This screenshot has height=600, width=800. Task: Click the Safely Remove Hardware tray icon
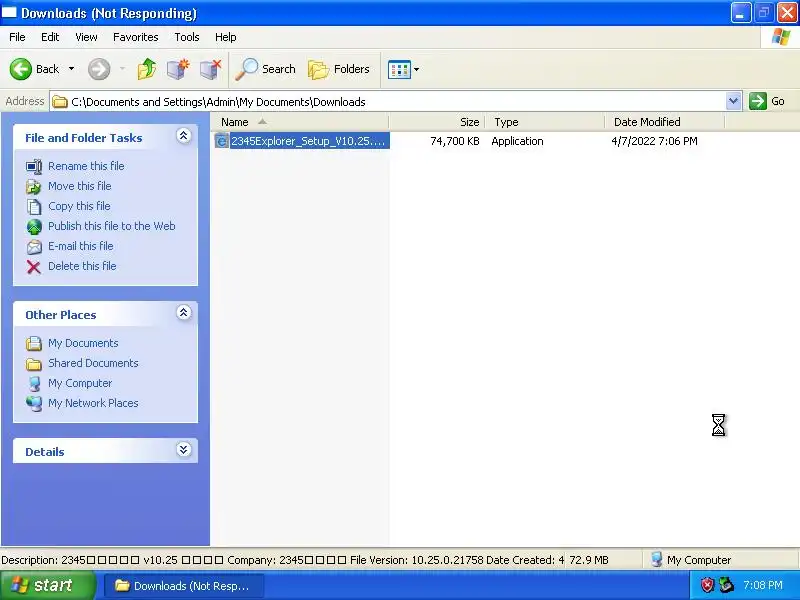pos(726,585)
